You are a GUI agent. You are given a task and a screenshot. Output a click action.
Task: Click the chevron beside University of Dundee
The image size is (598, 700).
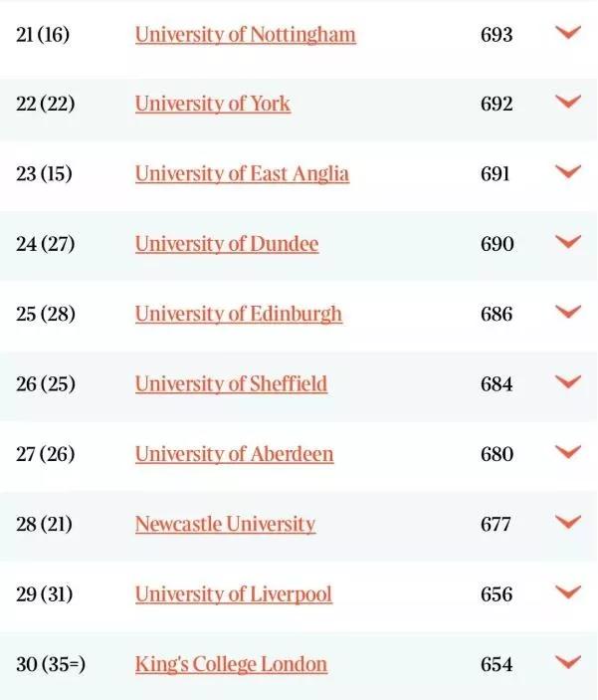(567, 242)
